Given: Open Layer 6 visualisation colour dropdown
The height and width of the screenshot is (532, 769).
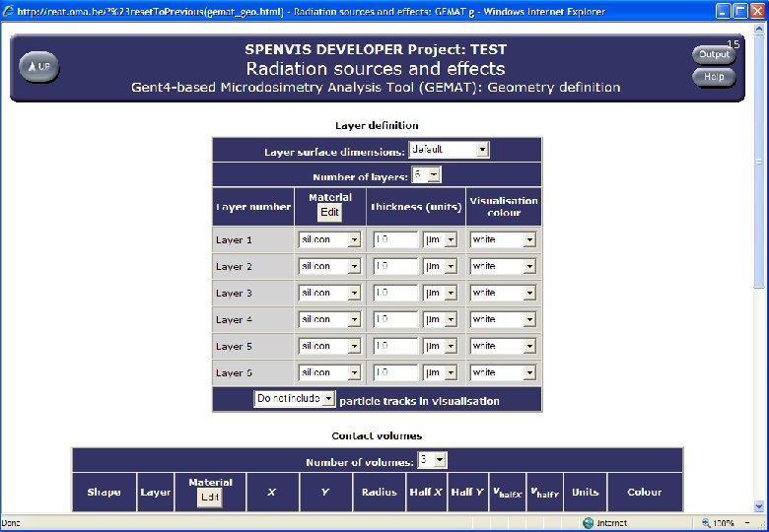Looking at the screenshot, I should (x=503, y=372).
